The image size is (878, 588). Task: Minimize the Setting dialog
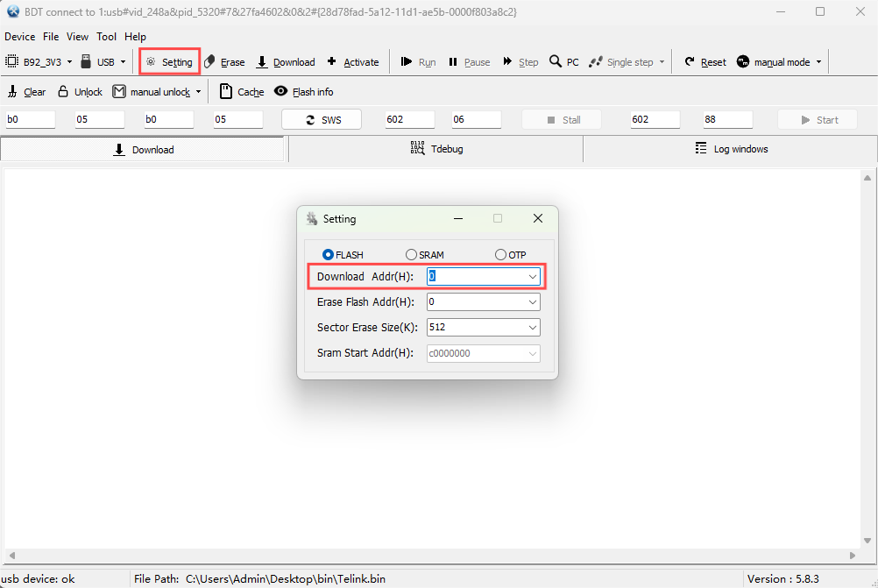point(458,218)
